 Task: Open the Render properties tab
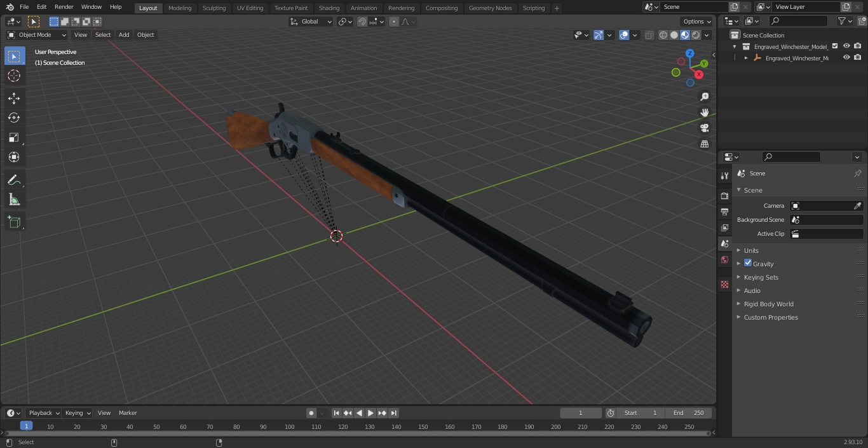tap(724, 196)
